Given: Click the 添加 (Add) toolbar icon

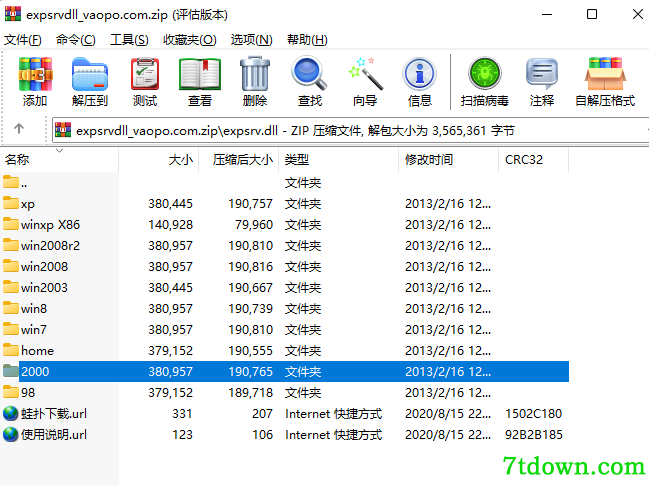Looking at the screenshot, I should [35, 74].
